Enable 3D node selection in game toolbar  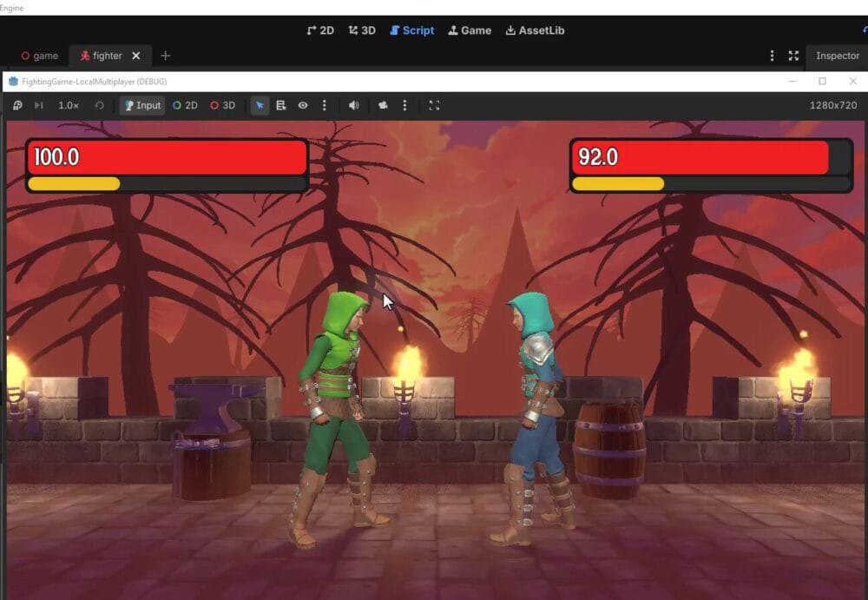coord(222,105)
